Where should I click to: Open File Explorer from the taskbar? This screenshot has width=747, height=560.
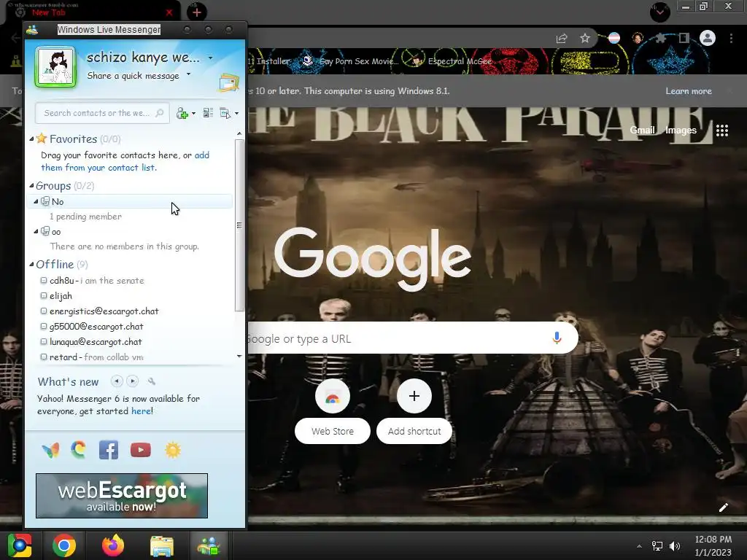click(162, 546)
